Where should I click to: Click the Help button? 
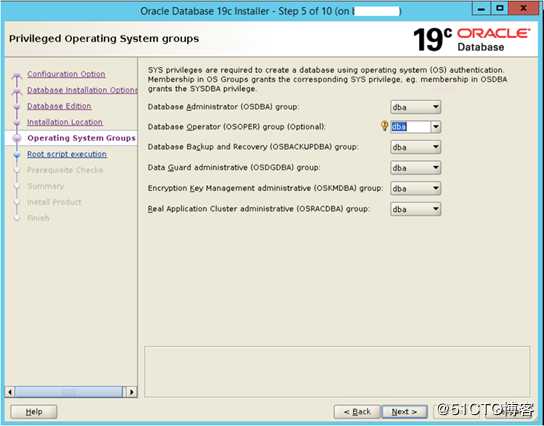(x=34, y=412)
